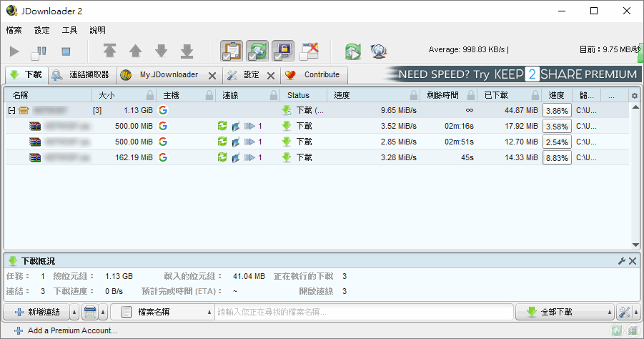Open overview panel wrench settings

622,261
